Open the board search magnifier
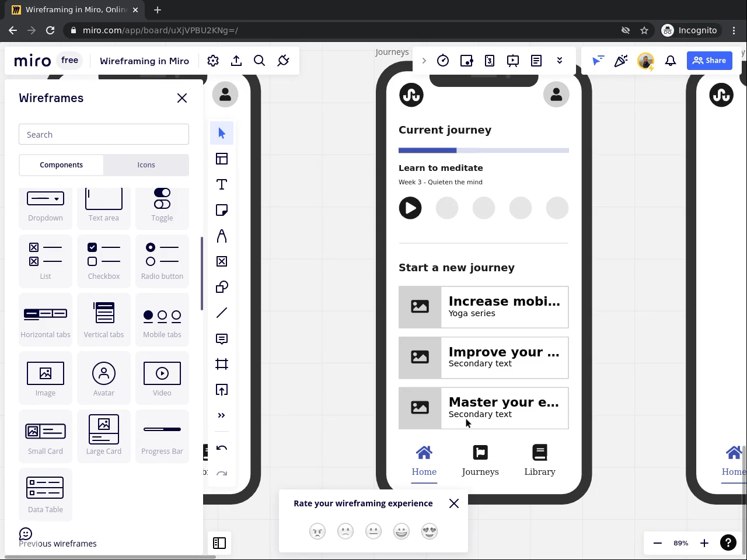 [260, 61]
